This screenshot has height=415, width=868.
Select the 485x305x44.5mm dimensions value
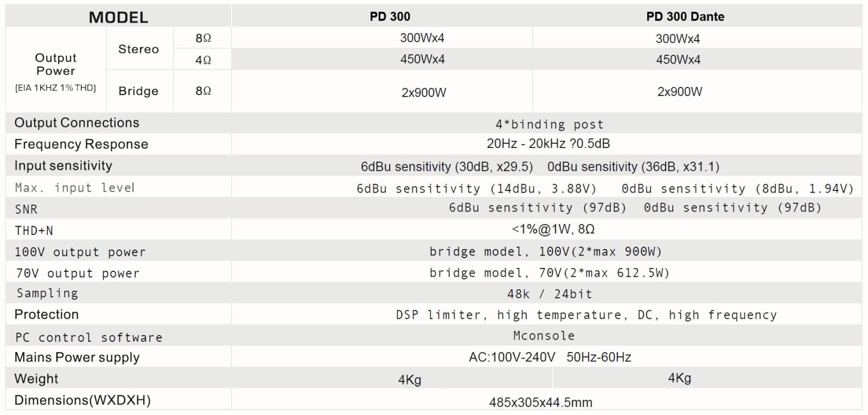tap(540, 403)
